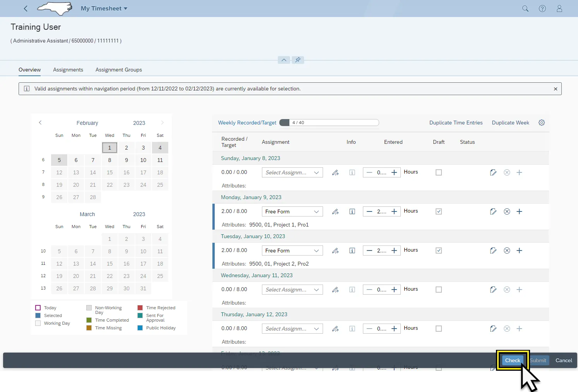Switch to the Assignments tab
The image size is (578, 392).
pyautogui.click(x=68, y=70)
